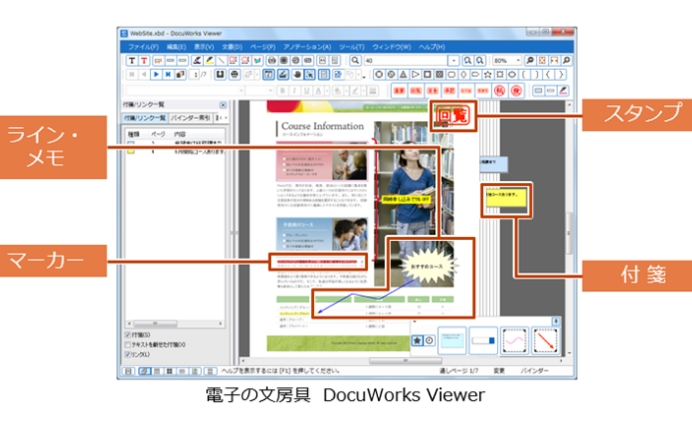Select the red text annotation tool
The width and height of the screenshot is (692, 428).
coord(143,61)
